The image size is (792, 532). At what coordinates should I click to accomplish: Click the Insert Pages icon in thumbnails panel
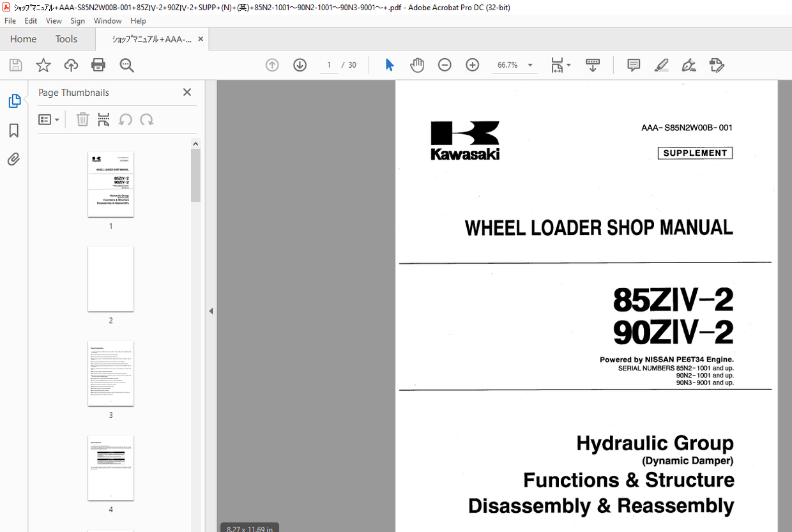tap(103, 119)
